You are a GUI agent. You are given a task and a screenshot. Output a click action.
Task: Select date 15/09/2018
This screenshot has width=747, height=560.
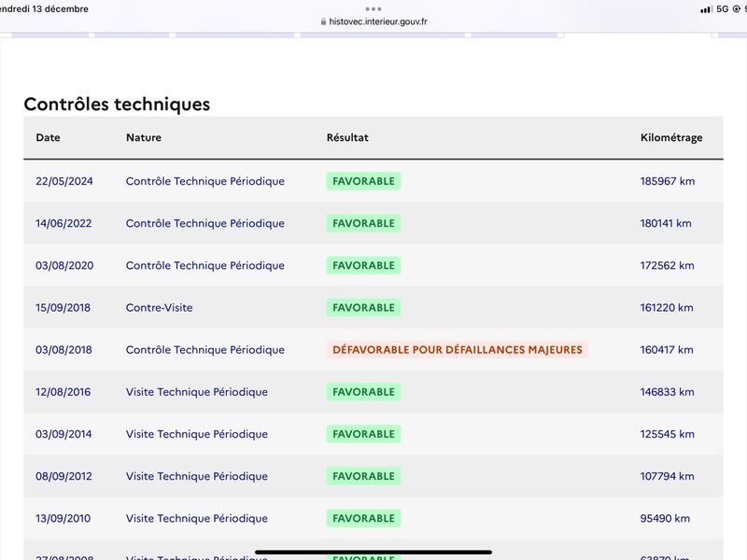click(x=63, y=308)
